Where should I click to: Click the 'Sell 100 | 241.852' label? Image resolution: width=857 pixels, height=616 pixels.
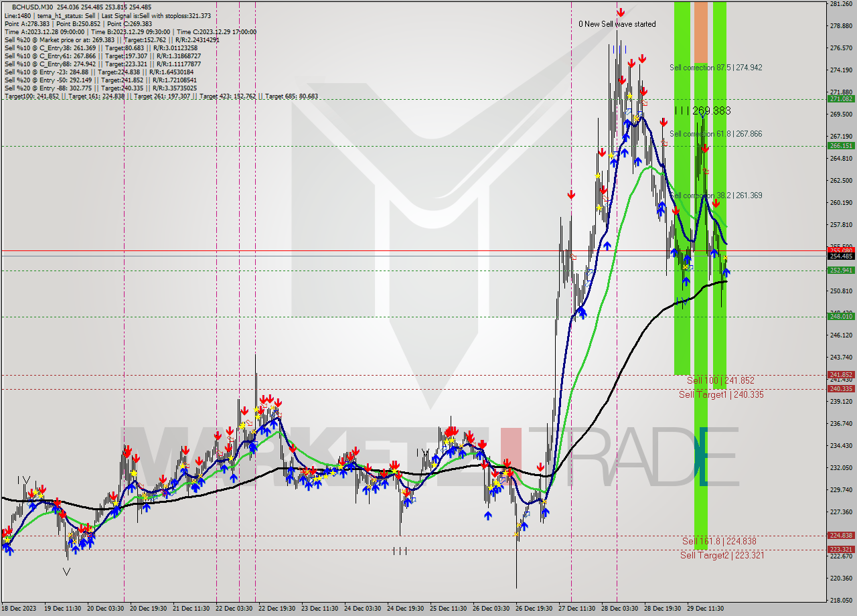pyautogui.click(x=720, y=380)
